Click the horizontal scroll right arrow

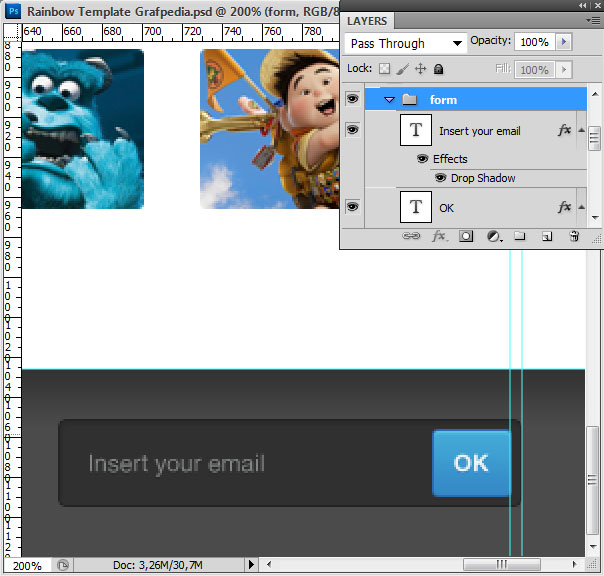click(x=574, y=564)
